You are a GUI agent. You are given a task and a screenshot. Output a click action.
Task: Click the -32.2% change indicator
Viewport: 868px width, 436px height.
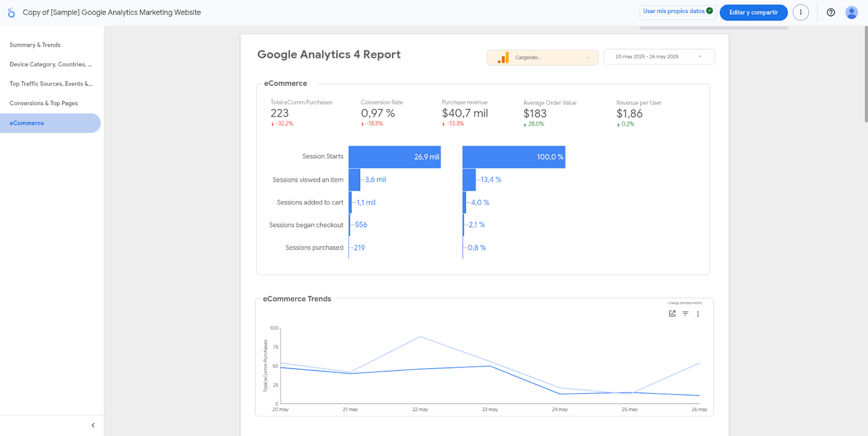tap(282, 124)
